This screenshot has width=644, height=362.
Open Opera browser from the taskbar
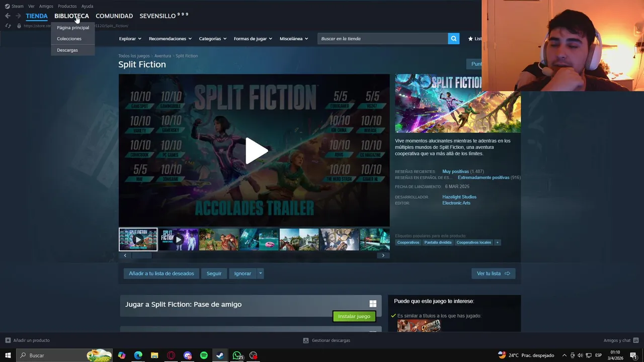coord(171,355)
